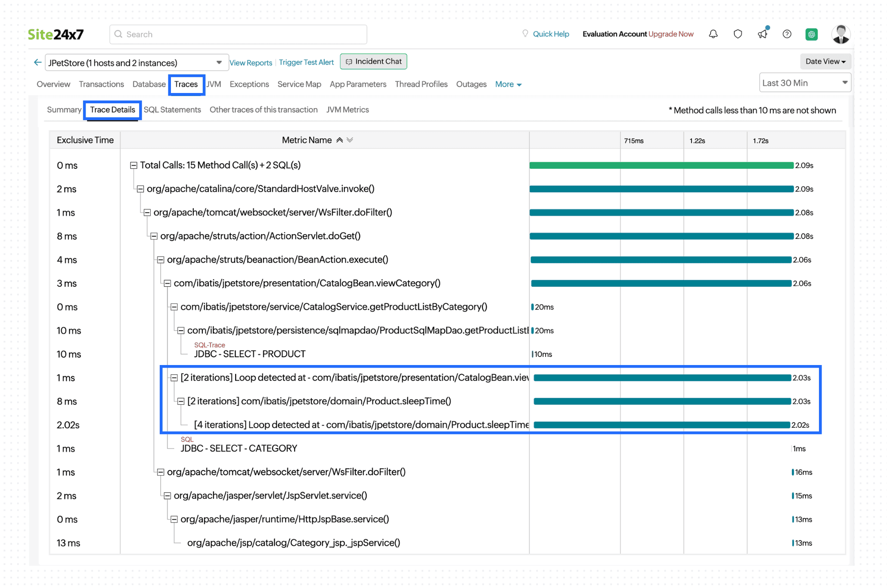The width and height of the screenshot is (887, 588).
Task: Click the alerts/megaphone icon
Action: click(762, 34)
